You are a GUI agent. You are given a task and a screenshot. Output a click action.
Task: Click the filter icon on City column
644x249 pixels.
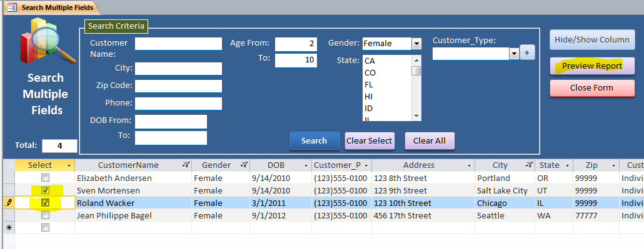pos(530,165)
